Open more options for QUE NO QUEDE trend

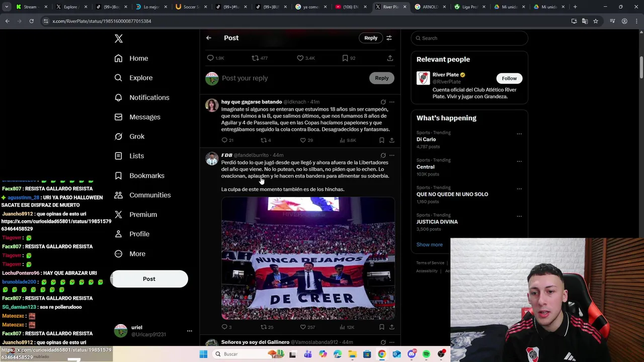(519, 189)
